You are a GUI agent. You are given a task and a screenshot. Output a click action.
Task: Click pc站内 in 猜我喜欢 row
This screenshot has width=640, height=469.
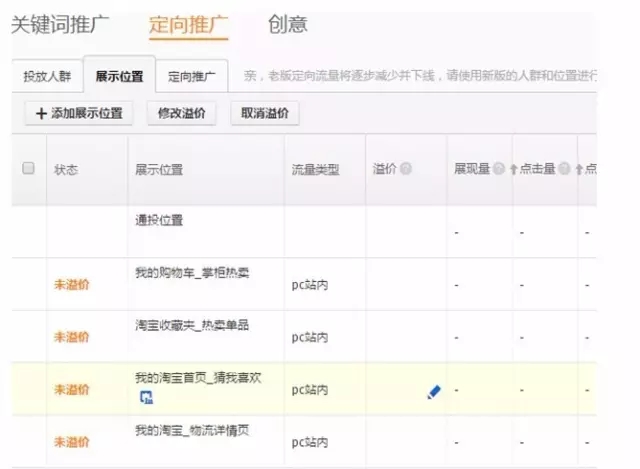[x=310, y=390]
